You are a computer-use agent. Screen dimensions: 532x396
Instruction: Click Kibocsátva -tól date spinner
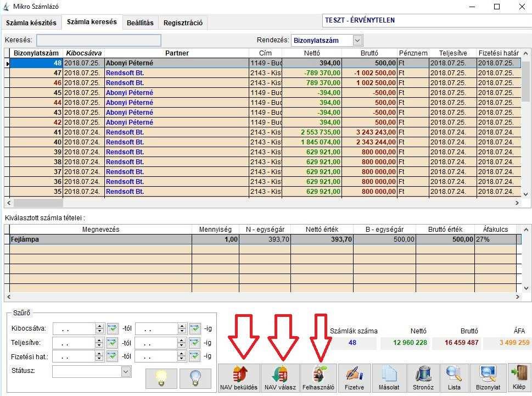99,328
